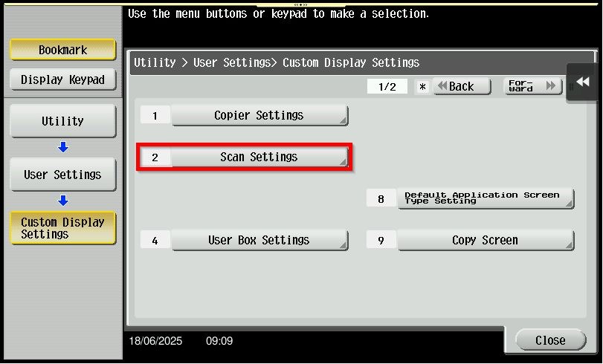603x364 pixels.
Task: Open Copier Settings
Action: point(259,116)
